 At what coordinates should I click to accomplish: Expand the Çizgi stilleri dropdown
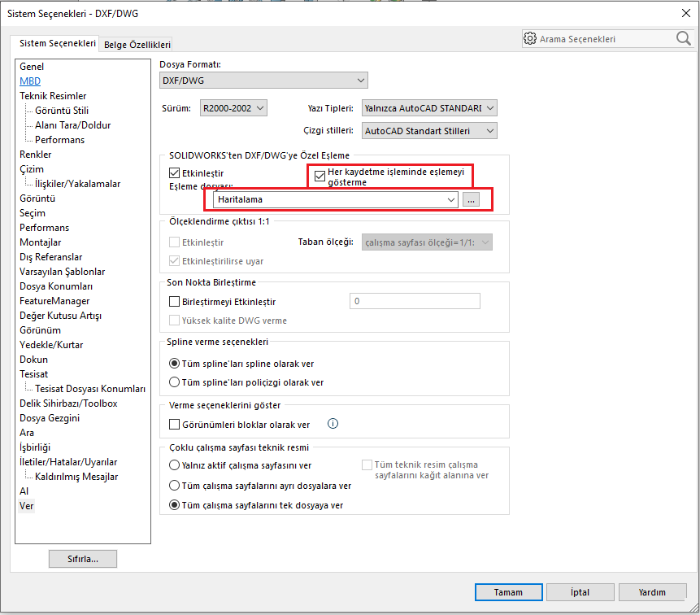429,131
